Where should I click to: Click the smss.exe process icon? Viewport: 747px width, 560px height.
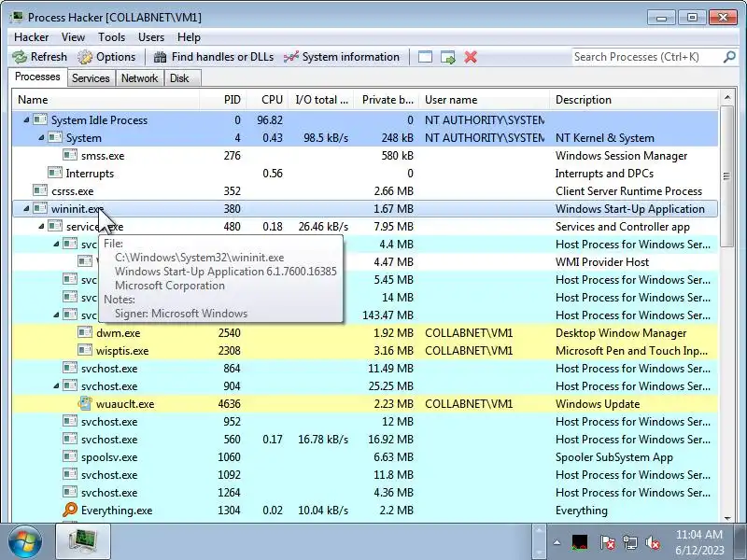click(x=69, y=155)
